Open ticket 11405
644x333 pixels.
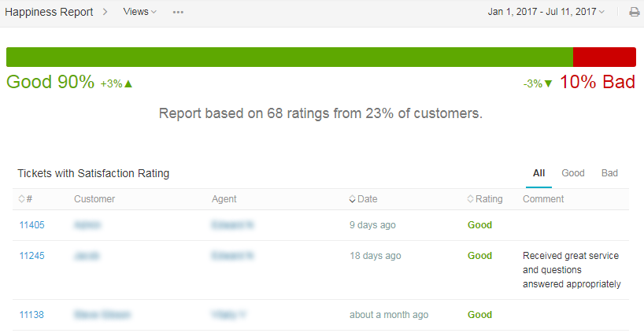(31, 225)
